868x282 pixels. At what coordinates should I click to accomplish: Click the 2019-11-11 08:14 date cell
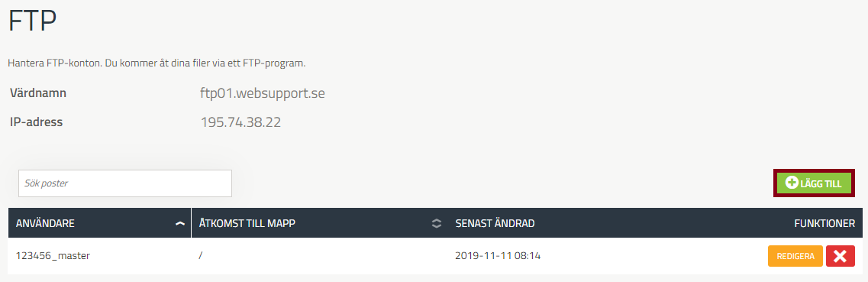pyautogui.click(x=497, y=256)
